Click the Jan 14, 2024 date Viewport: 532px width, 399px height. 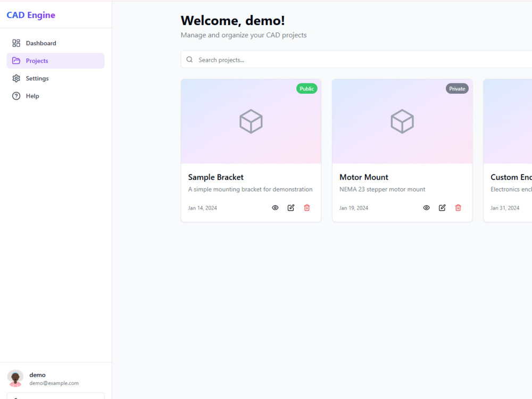pos(203,208)
